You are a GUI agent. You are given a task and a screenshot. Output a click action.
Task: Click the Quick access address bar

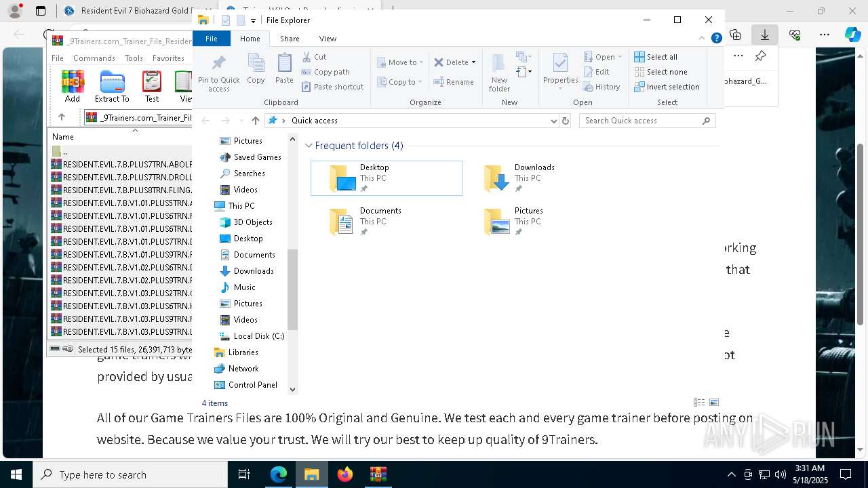tap(407, 121)
